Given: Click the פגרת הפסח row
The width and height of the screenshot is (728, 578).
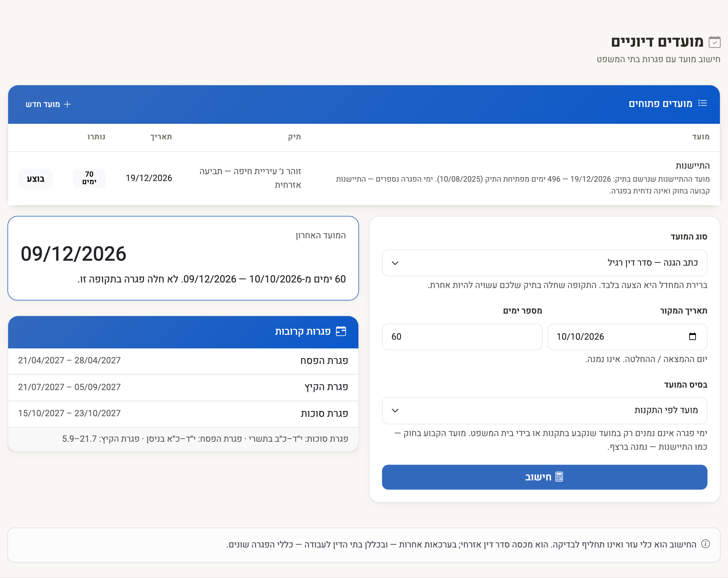Looking at the screenshot, I should [183, 361].
